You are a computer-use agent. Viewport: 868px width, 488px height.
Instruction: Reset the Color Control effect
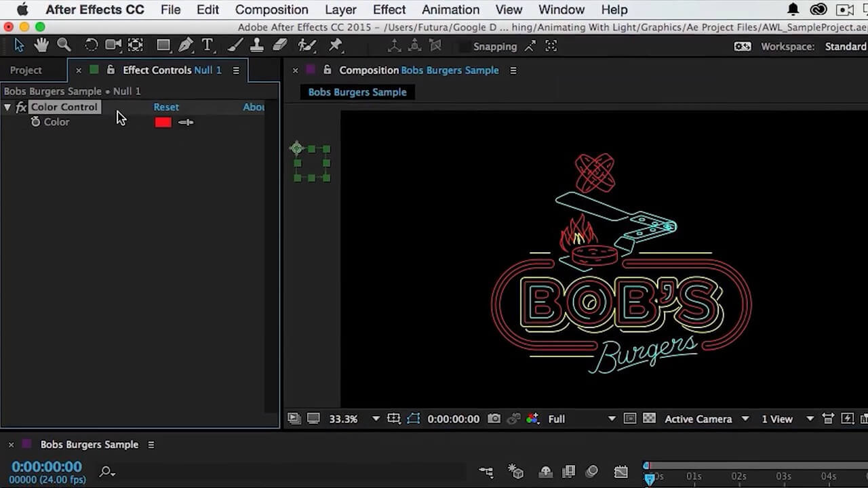point(166,107)
